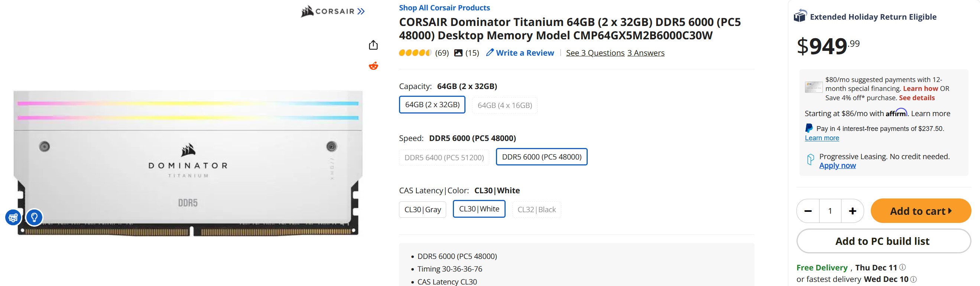Decrease quantity with the minus button

click(808, 211)
